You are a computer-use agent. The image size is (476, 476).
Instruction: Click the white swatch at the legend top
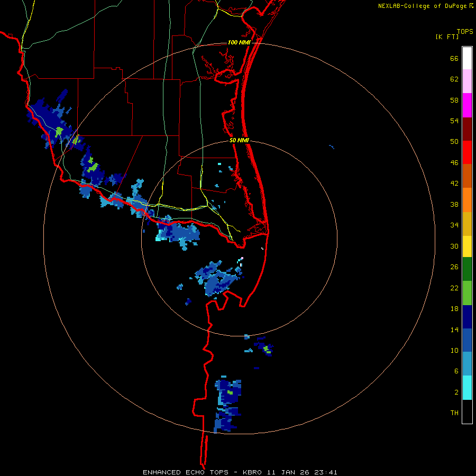pos(467,58)
